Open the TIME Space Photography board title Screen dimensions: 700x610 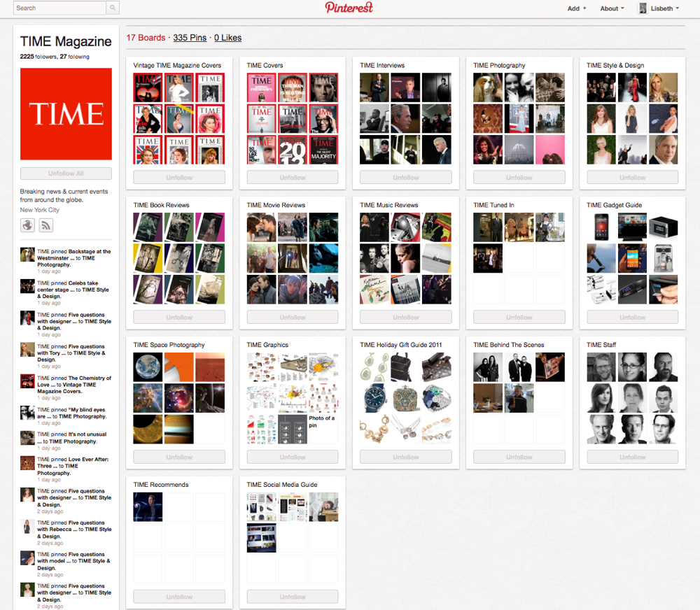tap(169, 345)
